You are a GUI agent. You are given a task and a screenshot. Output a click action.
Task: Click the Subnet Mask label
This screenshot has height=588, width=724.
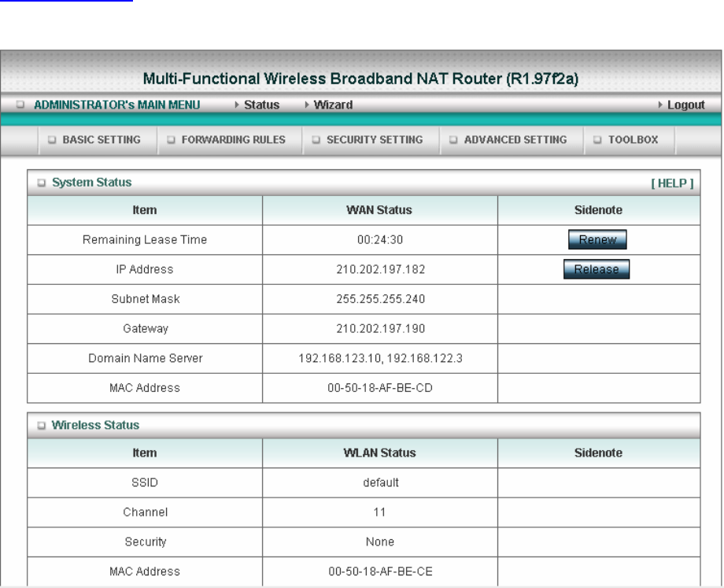146,299
